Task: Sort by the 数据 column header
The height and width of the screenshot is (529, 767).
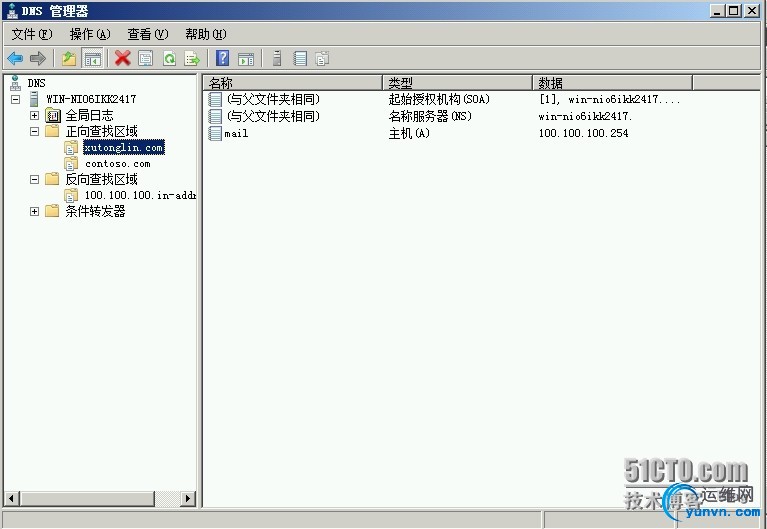Action: [x=612, y=83]
